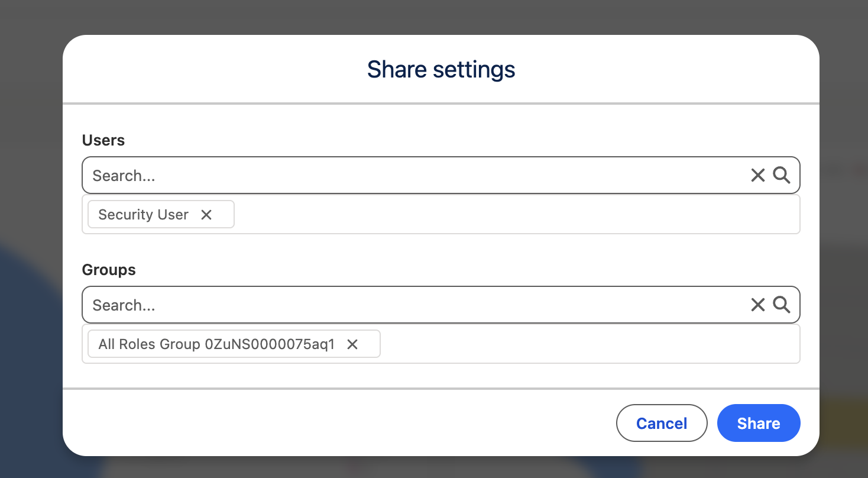The width and height of the screenshot is (868, 478).
Task: Remove the All Roles Group chip
Action: [x=352, y=344]
